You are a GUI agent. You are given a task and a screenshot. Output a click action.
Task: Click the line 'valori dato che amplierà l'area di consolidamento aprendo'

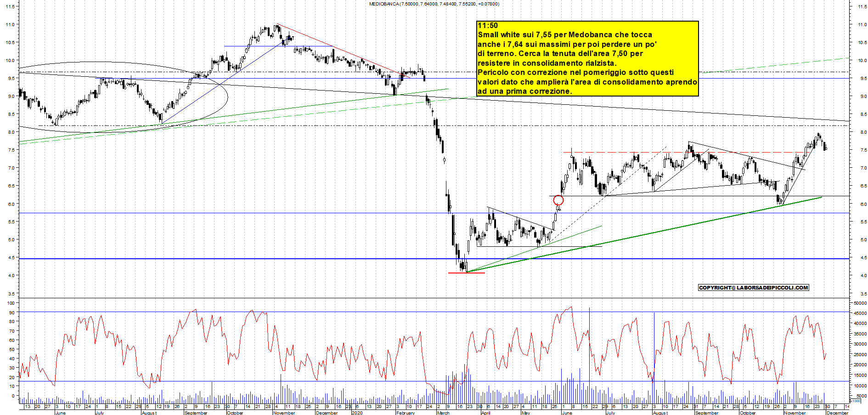[x=587, y=82]
